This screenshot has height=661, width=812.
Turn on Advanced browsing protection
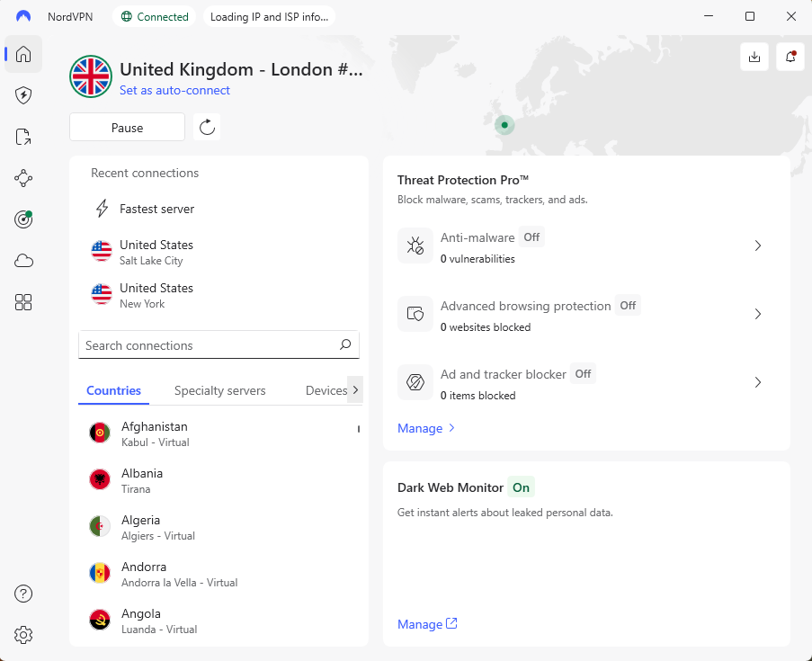(628, 305)
